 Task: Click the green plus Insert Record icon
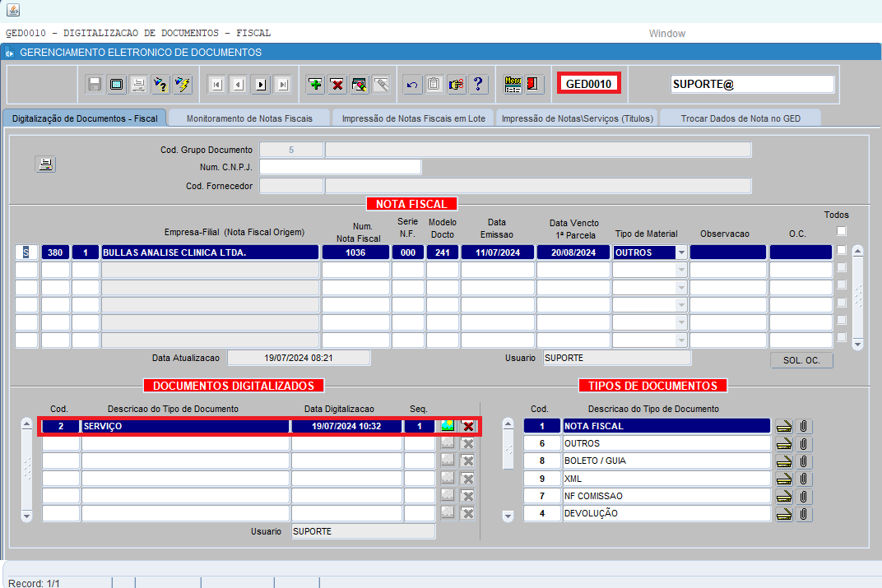pos(316,85)
